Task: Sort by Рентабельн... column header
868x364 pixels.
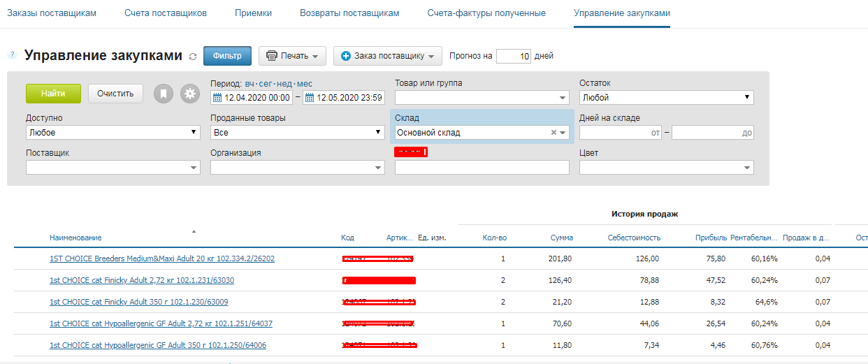Action: tap(754, 238)
